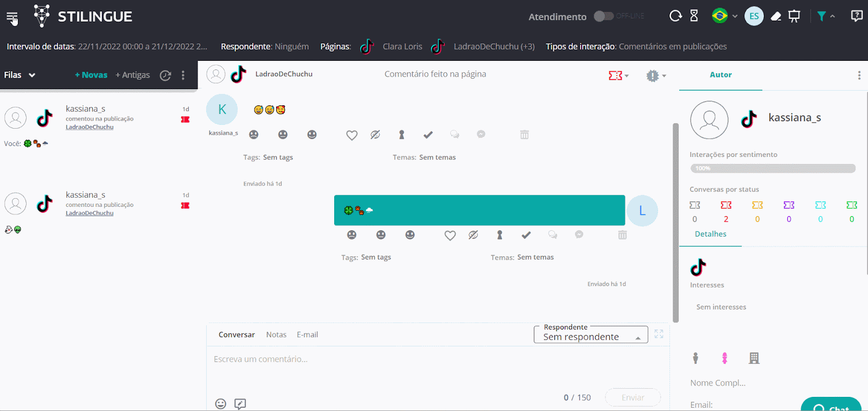Toggle Atendimento off-line switch

click(x=603, y=16)
